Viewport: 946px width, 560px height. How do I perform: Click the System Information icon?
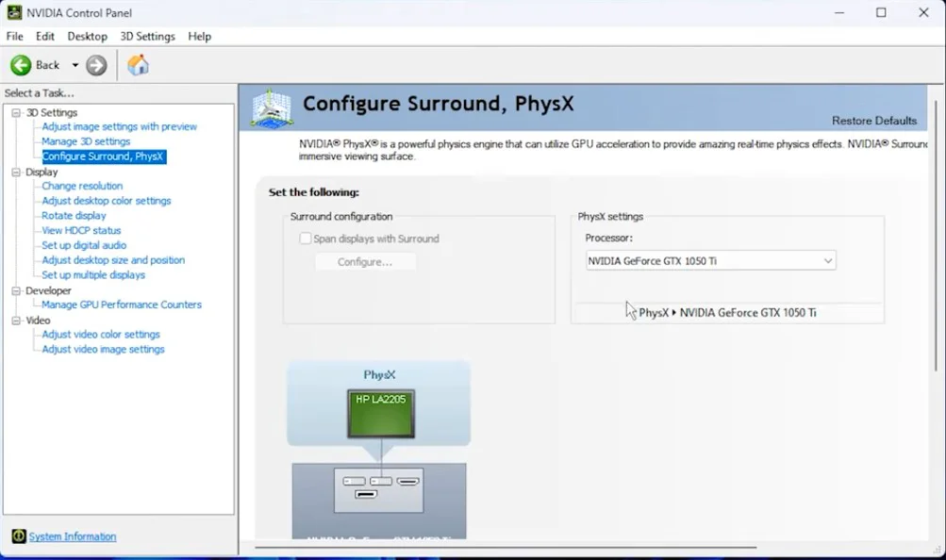point(19,536)
